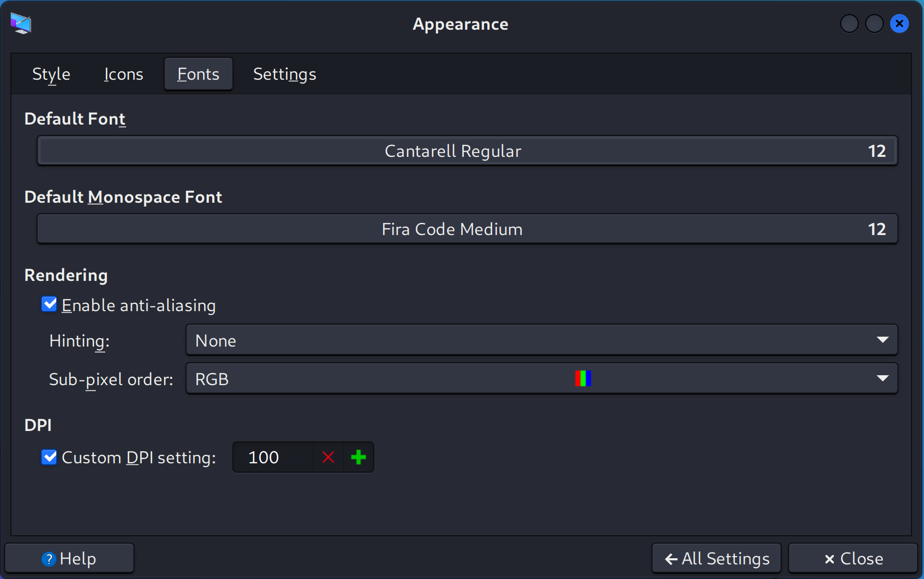Click the minimize window circle button
This screenshot has width=924, height=579.
tap(849, 23)
